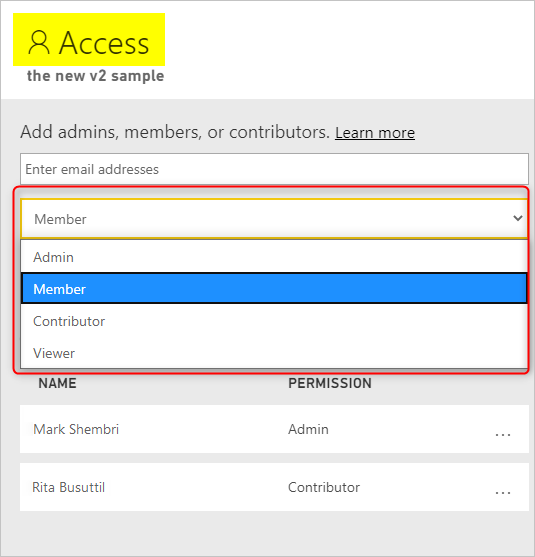535x557 pixels.
Task: Select the highlighted Member option
Action: click(x=274, y=288)
